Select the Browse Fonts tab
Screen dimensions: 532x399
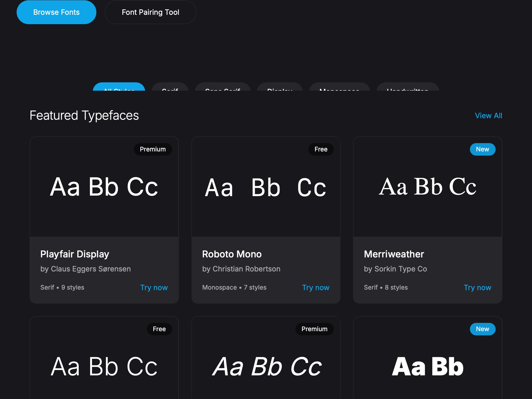coord(56,12)
